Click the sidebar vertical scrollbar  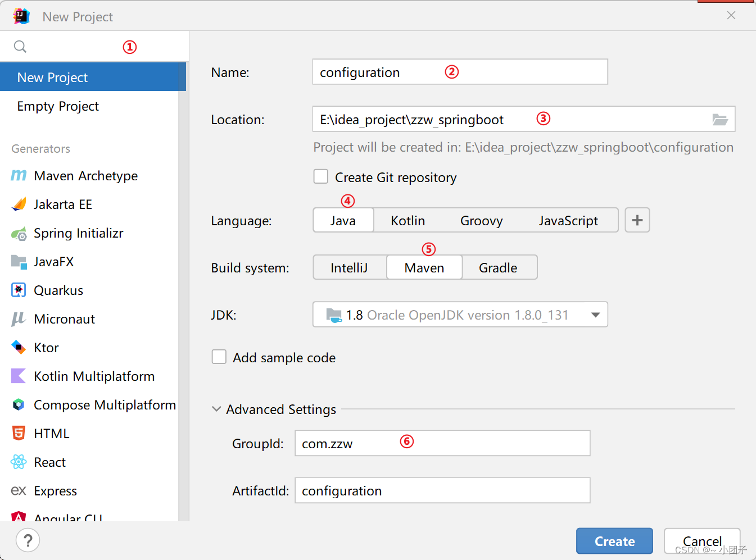183,292
